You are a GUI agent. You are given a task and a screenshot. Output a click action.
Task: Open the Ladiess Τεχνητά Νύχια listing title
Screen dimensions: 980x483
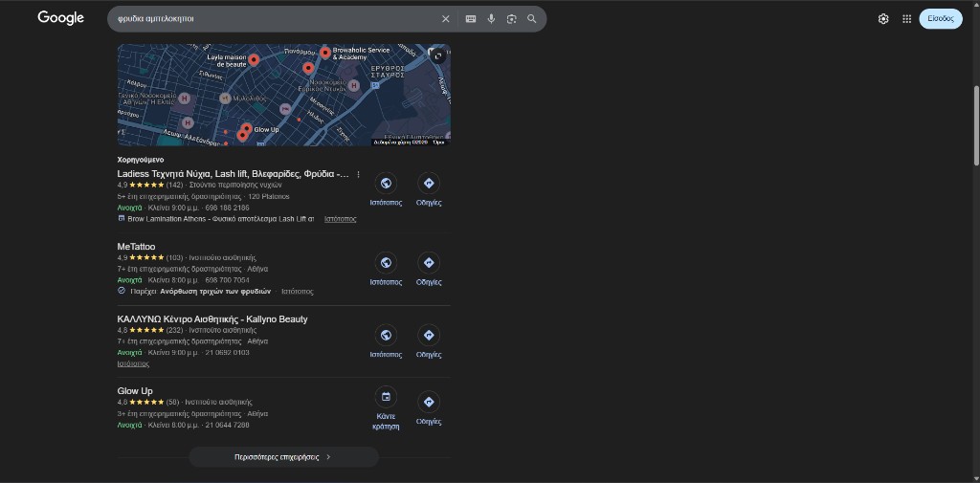(234, 174)
